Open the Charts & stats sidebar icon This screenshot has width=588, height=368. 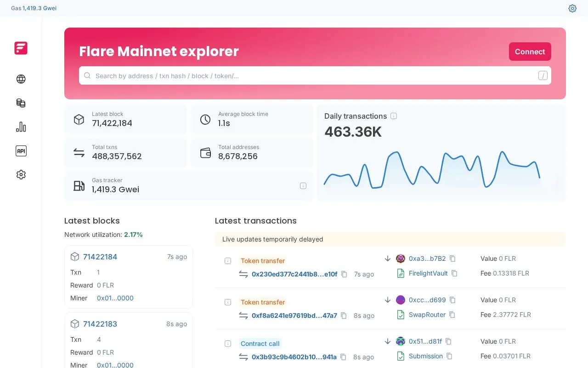[x=21, y=127]
